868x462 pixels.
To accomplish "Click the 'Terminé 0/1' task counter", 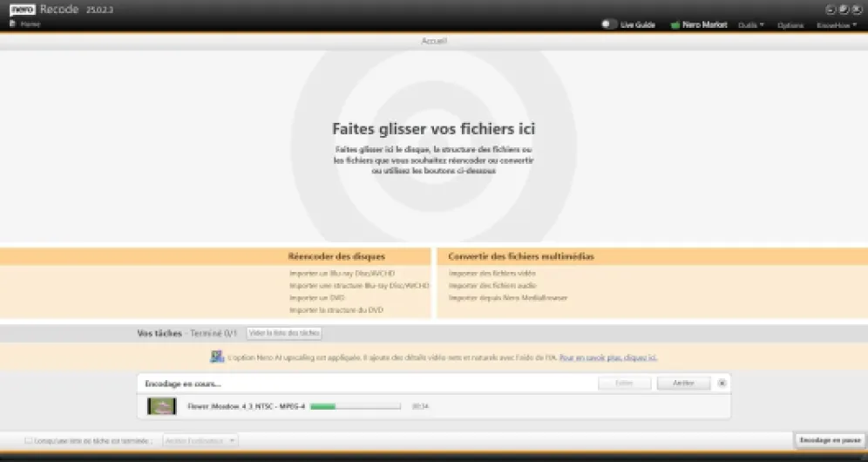I will coord(214,333).
